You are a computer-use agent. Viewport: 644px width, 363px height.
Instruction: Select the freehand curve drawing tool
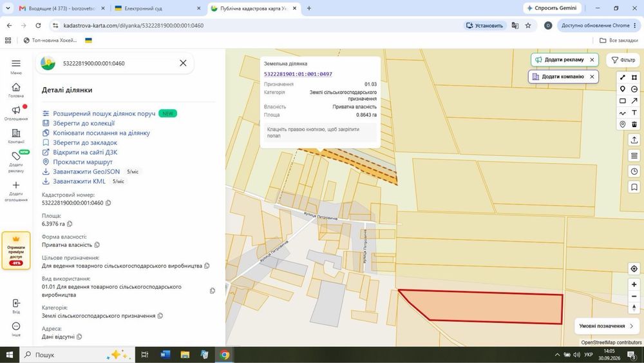(623, 113)
